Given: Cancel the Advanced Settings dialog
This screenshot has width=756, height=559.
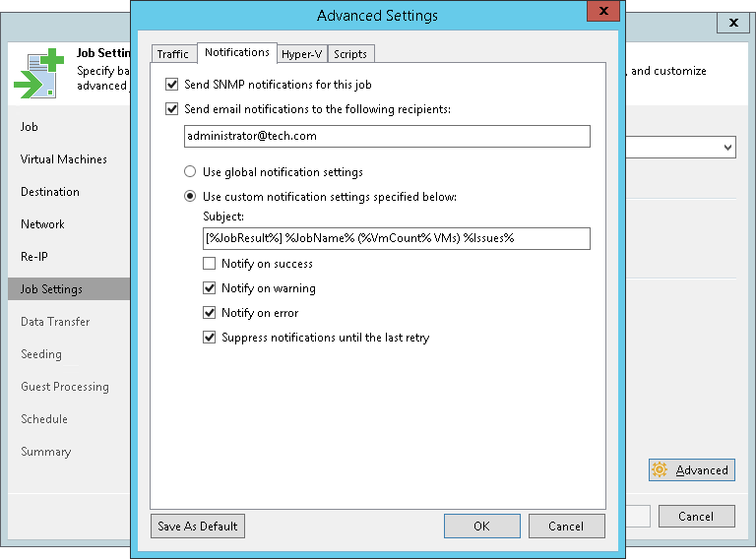Looking at the screenshot, I should coord(567,526).
